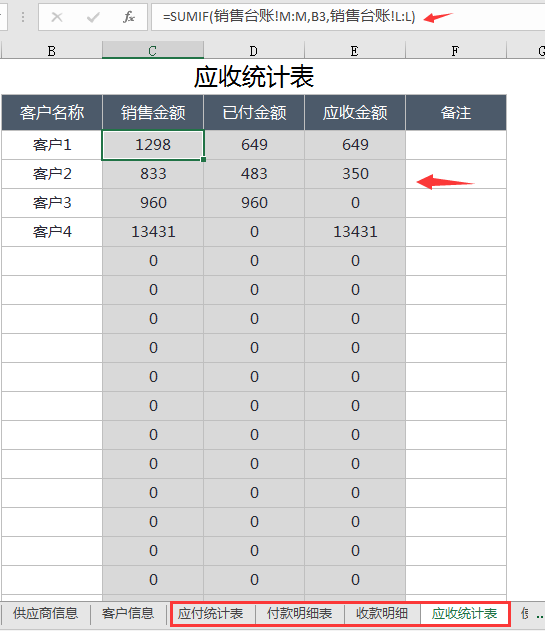This screenshot has width=545, height=631.
Task: Select receivable amount cell 350
Action: tap(355, 174)
